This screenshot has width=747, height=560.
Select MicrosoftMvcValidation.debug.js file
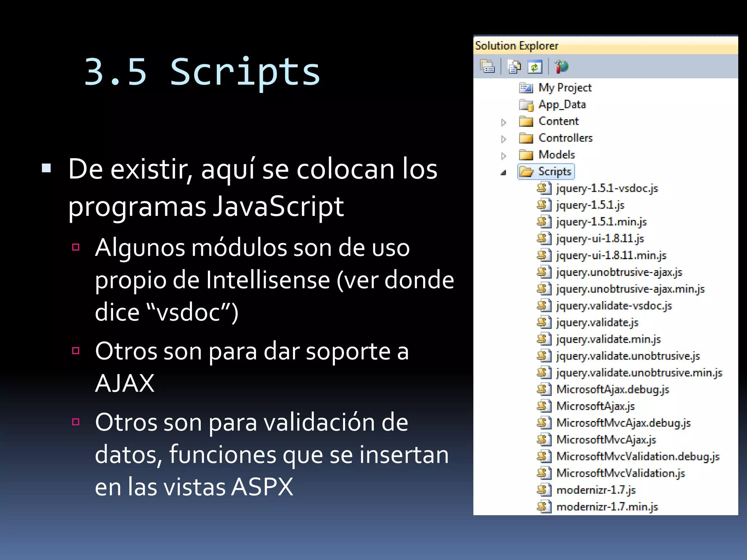(x=638, y=456)
